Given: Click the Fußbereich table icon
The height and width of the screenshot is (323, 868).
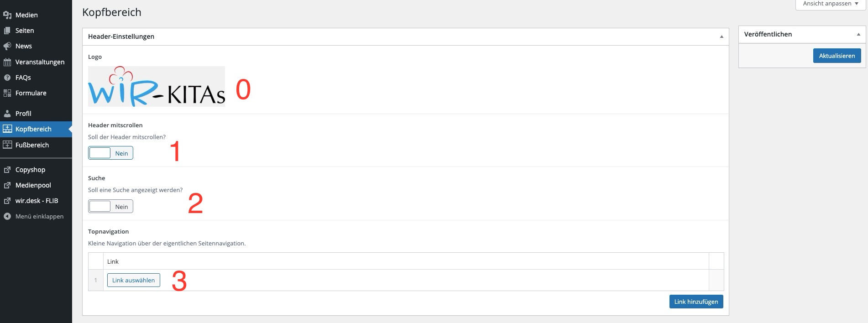Looking at the screenshot, I should (x=7, y=145).
